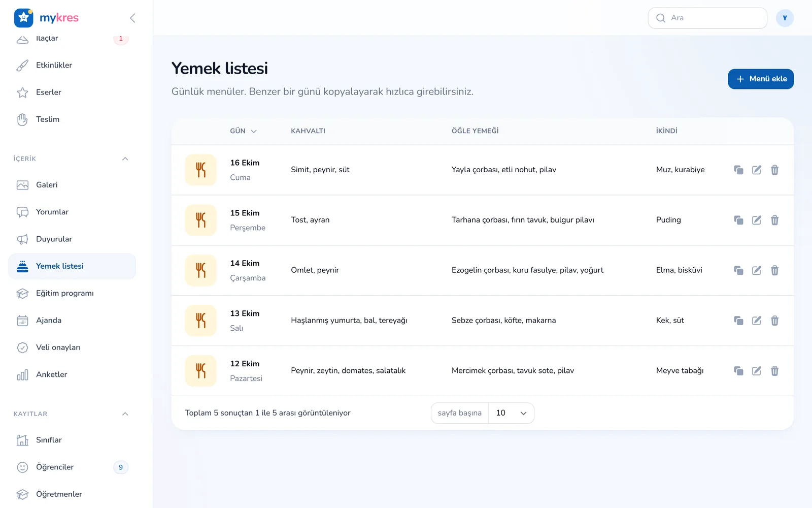Open Etkinlikler in the sidebar
Viewport: 812px width, 508px height.
(72, 66)
